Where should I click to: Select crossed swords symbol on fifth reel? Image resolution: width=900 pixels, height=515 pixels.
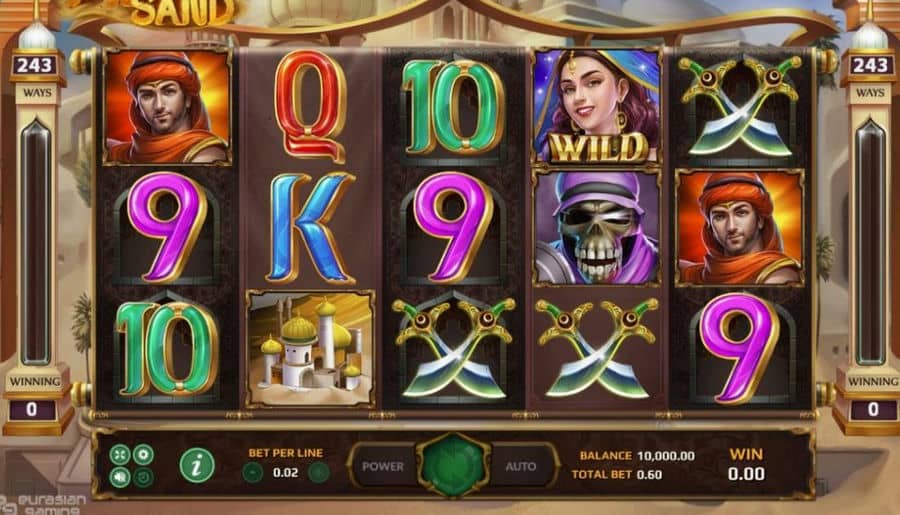(x=740, y=107)
